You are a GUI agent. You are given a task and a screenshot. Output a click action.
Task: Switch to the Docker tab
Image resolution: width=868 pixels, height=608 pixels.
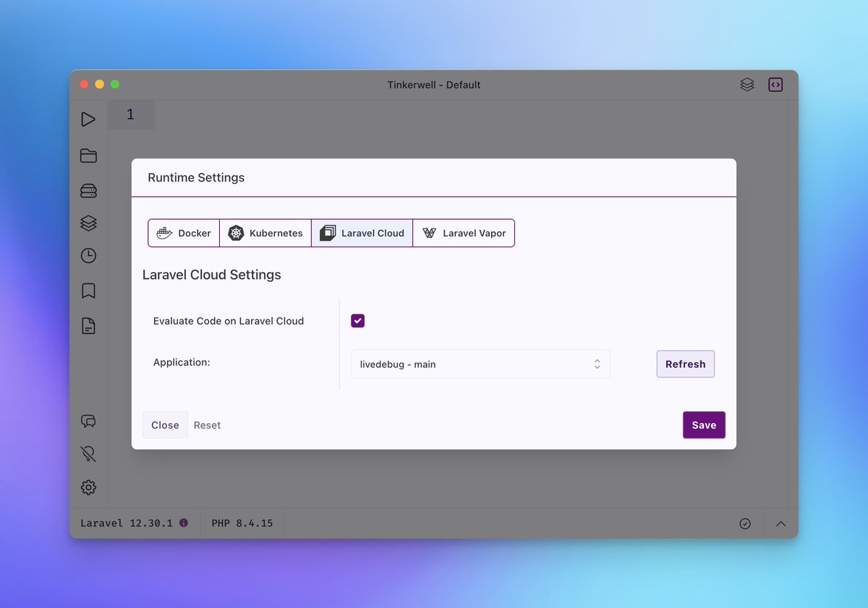click(x=184, y=234)
